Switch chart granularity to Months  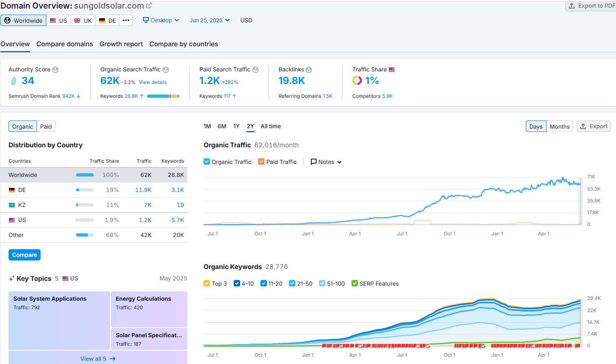560,127
